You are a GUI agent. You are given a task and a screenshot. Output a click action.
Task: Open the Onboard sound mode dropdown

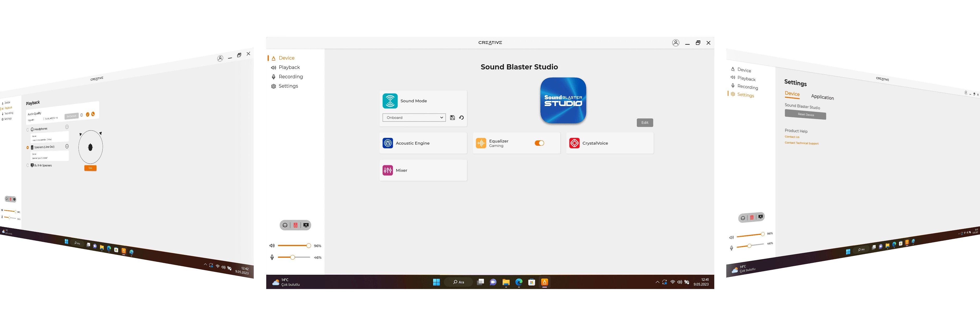[414, 117]
